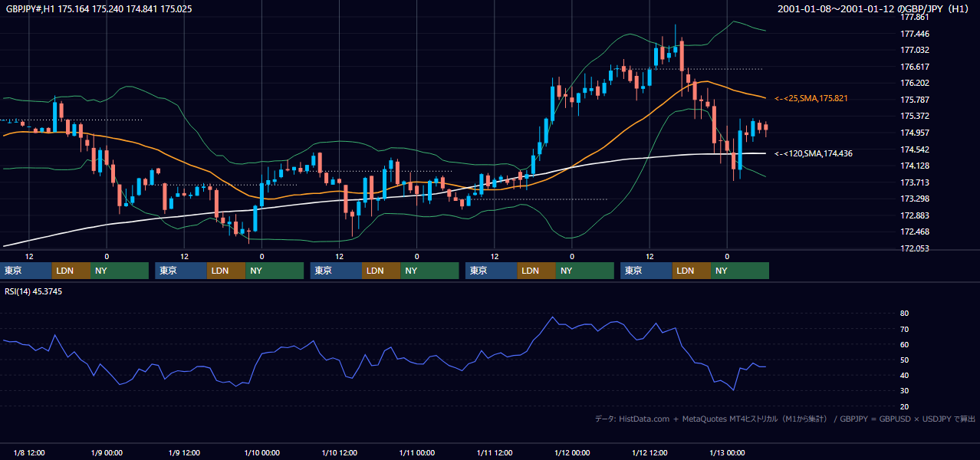Viewport: 980px width, 460px height.
Task: Pick the RSI scale value 40
Action: 905,375
